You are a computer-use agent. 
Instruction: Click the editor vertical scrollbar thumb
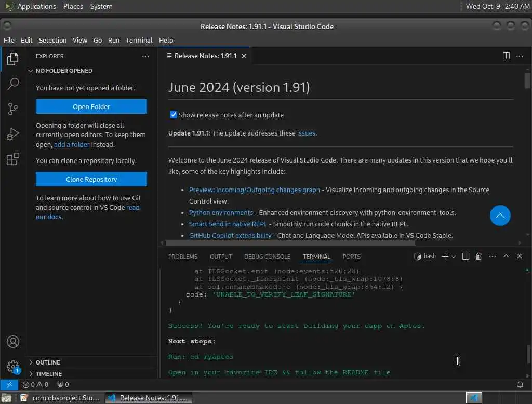point(527,80)
